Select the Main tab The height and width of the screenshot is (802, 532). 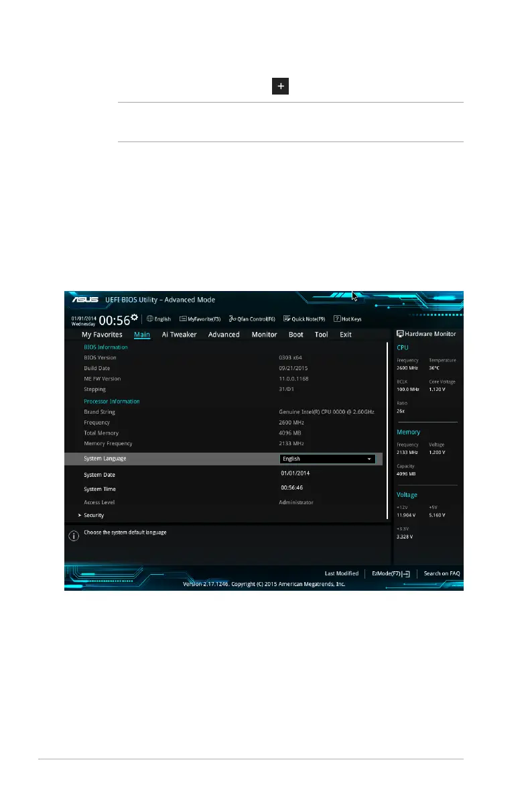pos(142,335)
